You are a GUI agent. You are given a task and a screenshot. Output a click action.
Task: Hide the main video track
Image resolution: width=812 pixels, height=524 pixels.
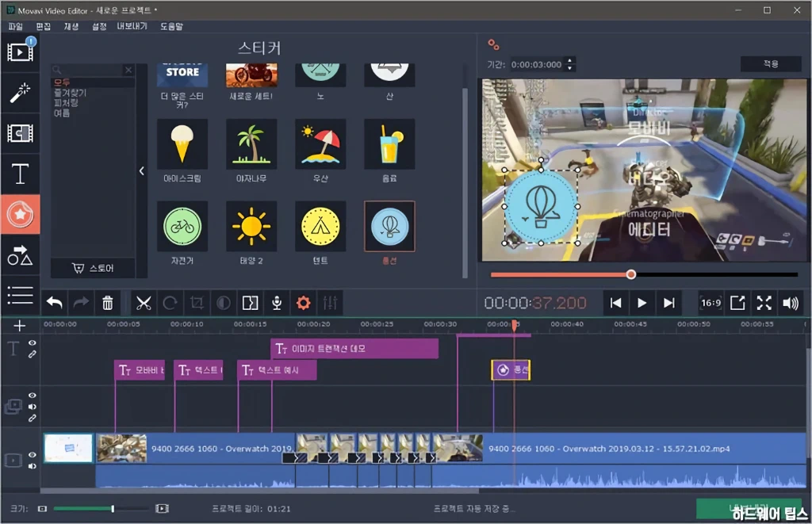(x=32, y=454)
